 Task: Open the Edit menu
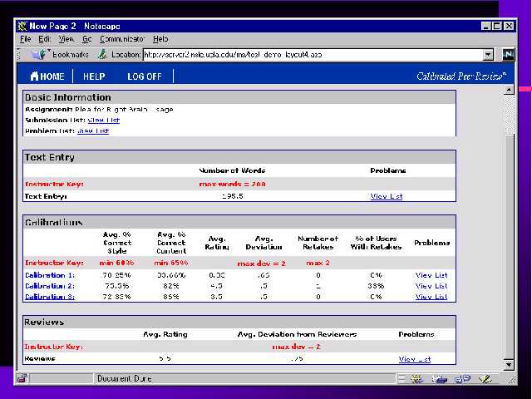pos(44,39)
